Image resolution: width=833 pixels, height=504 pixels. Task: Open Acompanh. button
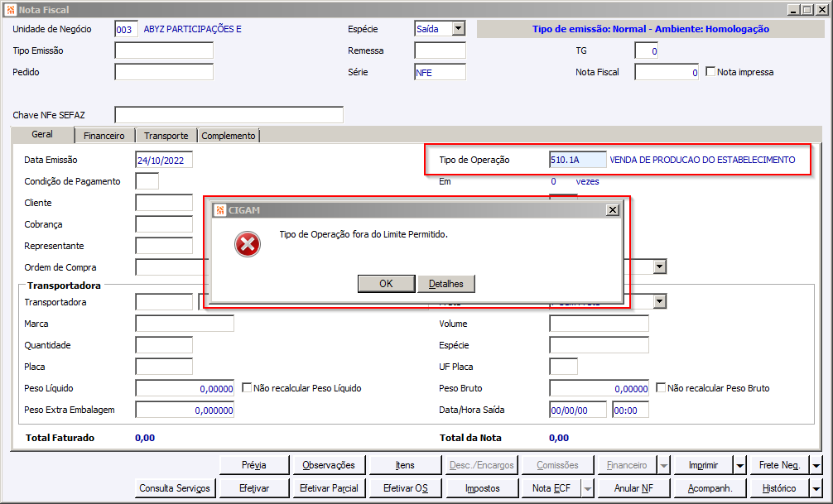[x=710, y=488]
